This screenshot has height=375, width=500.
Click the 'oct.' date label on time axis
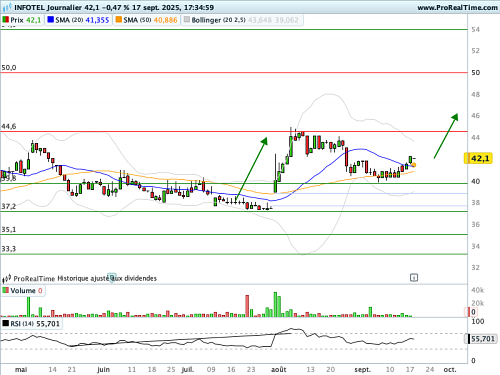tap(450, 369)
